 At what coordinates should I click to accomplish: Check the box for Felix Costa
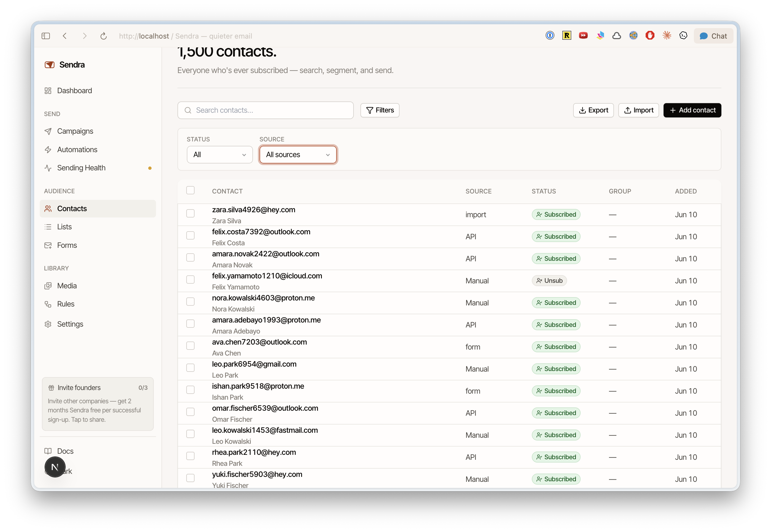[x=190, y=235]
